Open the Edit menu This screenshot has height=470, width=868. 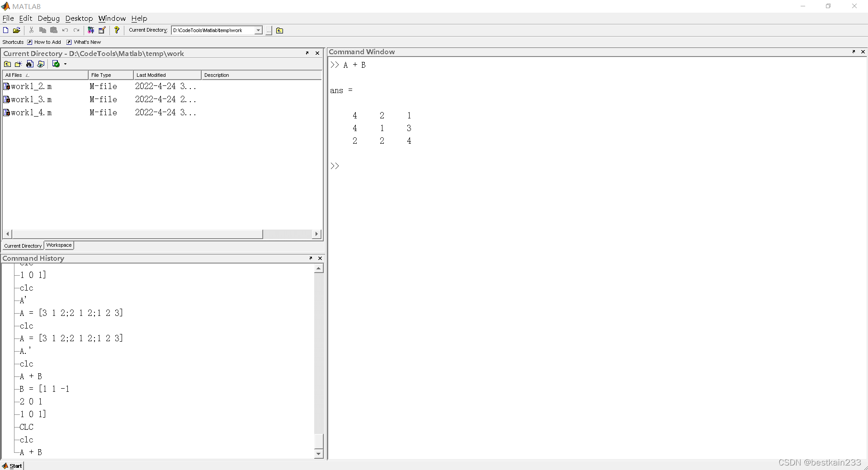[x=26, y=18]
